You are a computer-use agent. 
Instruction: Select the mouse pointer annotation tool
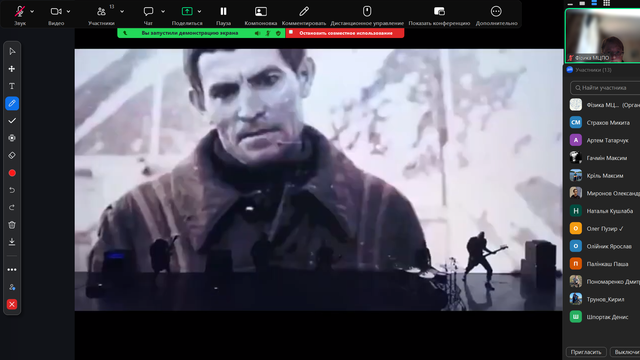point(12,51)
